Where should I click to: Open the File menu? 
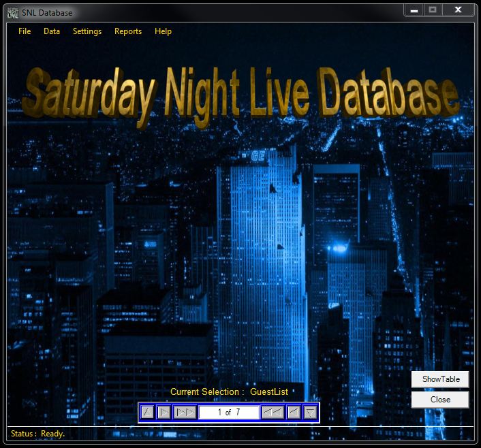(25, 31)
